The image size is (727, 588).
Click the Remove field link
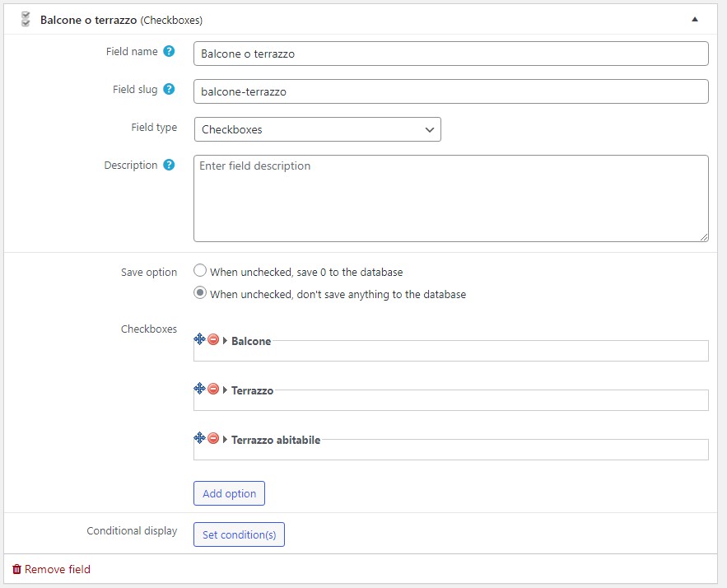click(51, 569)
